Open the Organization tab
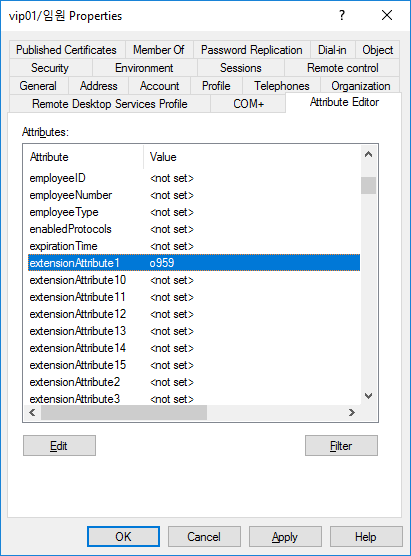The image size is (411, 556). [360, 86]
